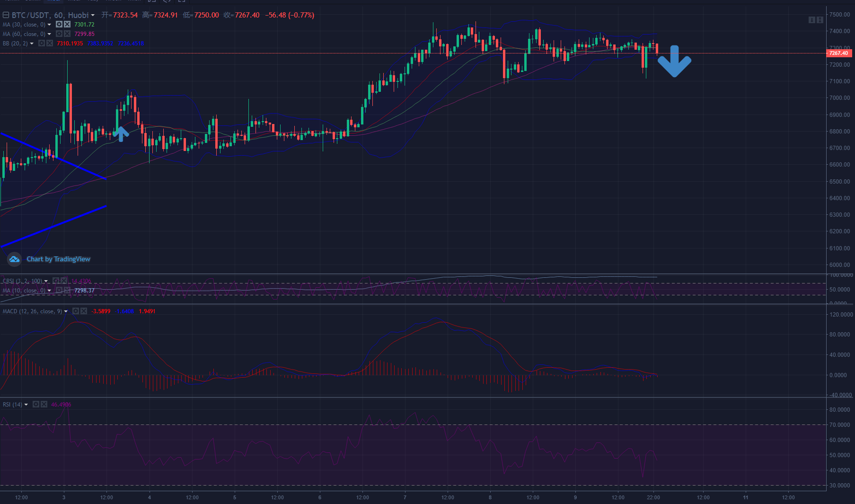Click the open price value 7323.54
Image resolution: width=855 pixels, height=504 pixels.
125,15
